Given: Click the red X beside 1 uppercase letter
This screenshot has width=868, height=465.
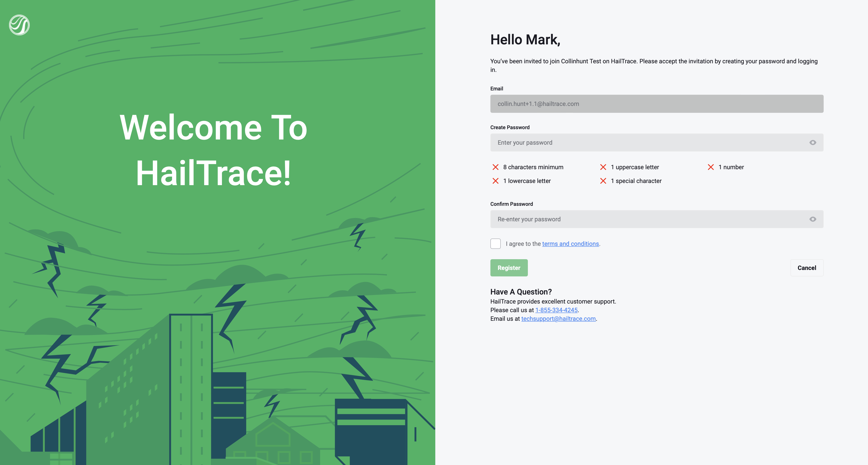Looking at the screenshot, I should pos(603,167).
